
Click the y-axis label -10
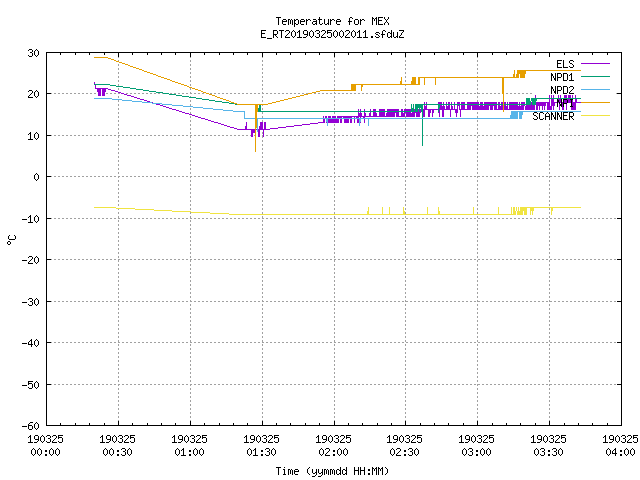tap(31, 219)
